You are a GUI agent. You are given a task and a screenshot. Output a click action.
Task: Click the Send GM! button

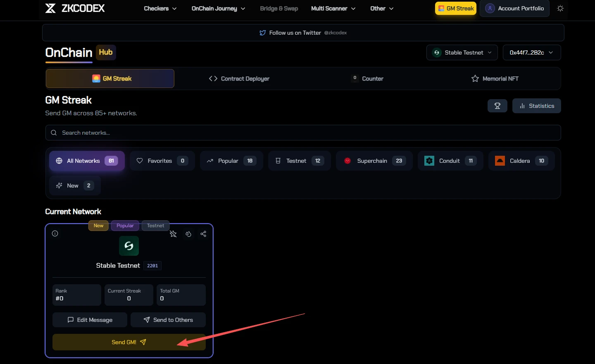click(129, 342)
